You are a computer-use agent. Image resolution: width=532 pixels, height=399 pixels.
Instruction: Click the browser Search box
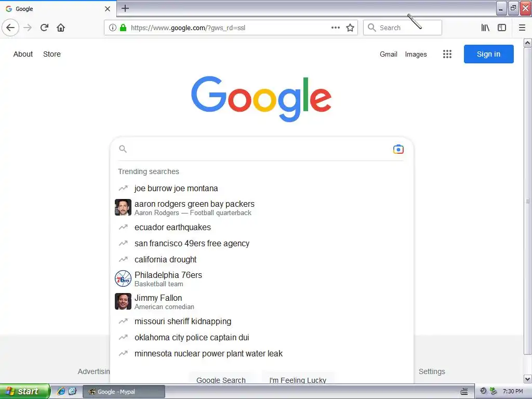pos(403,28)
